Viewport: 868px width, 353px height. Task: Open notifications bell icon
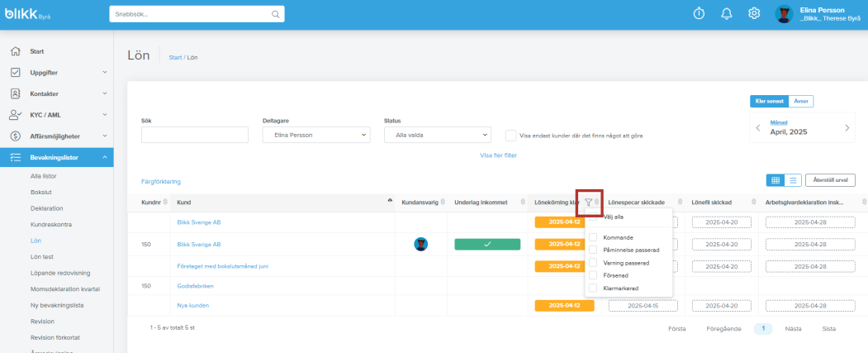[x=727, y=14]
